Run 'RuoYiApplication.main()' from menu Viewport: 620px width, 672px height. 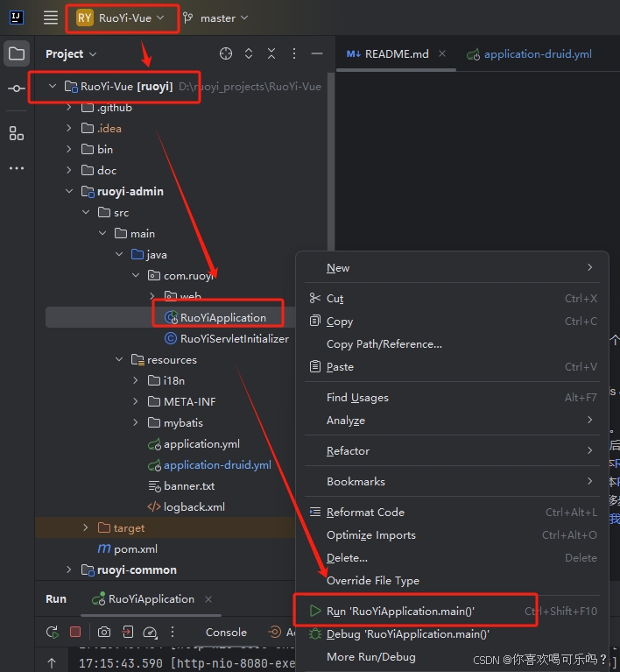(452, 612)
